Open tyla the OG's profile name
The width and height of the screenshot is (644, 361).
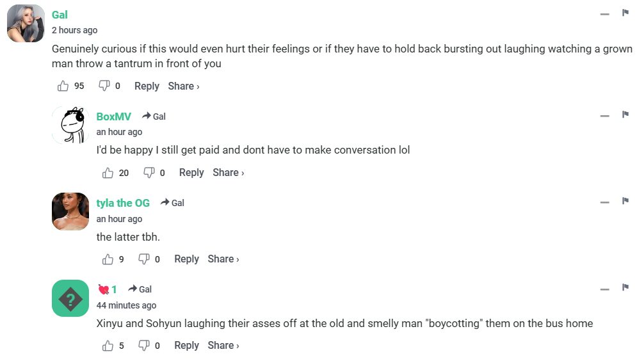(x=123, y=203)
